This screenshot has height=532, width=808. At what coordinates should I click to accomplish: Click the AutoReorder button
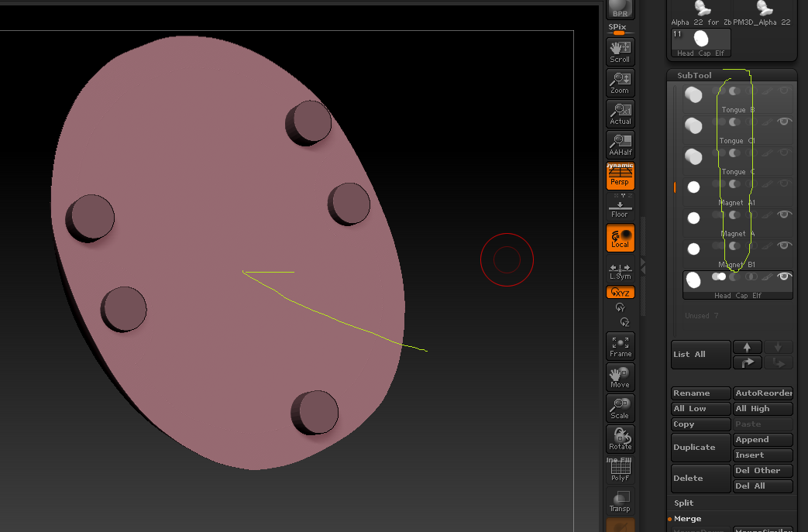click(762, 393)
